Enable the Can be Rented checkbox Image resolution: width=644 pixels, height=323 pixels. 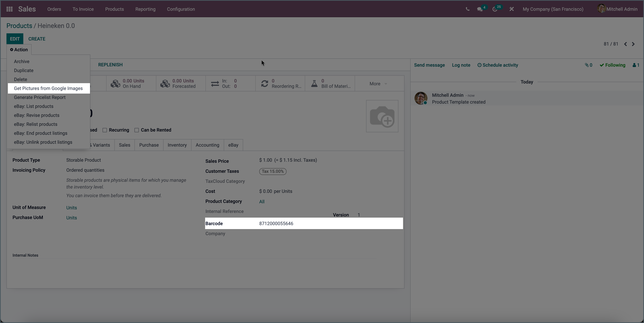point(136,130)
